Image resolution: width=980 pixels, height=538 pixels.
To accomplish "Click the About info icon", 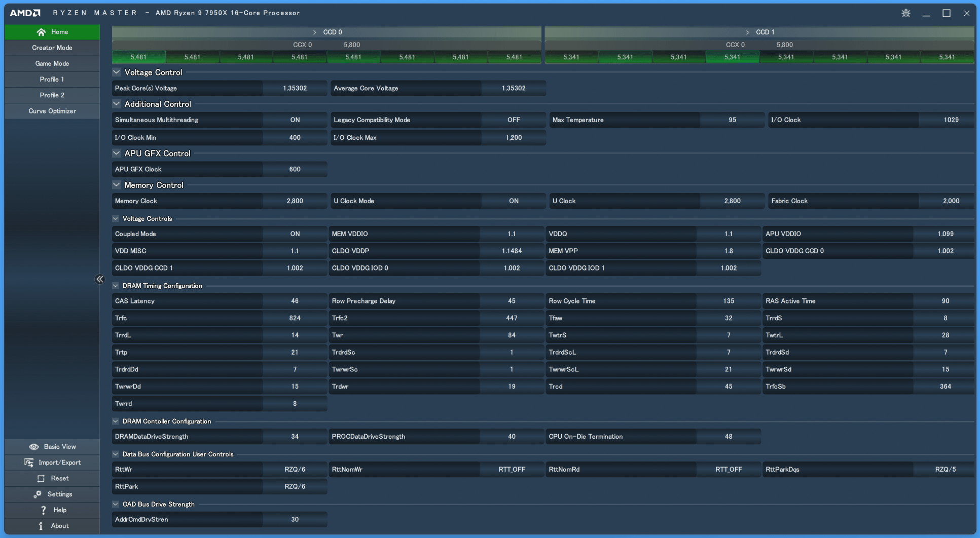I will click(41, 526).
